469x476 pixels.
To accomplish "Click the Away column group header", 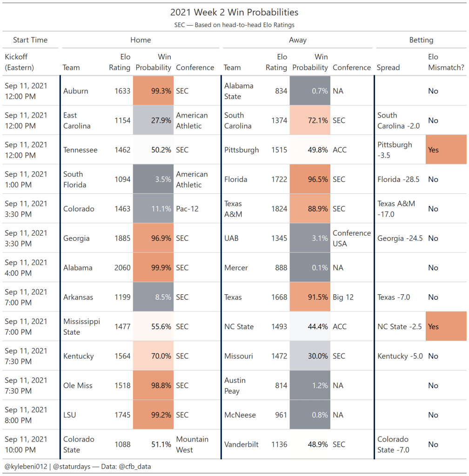I will [298, 40].
